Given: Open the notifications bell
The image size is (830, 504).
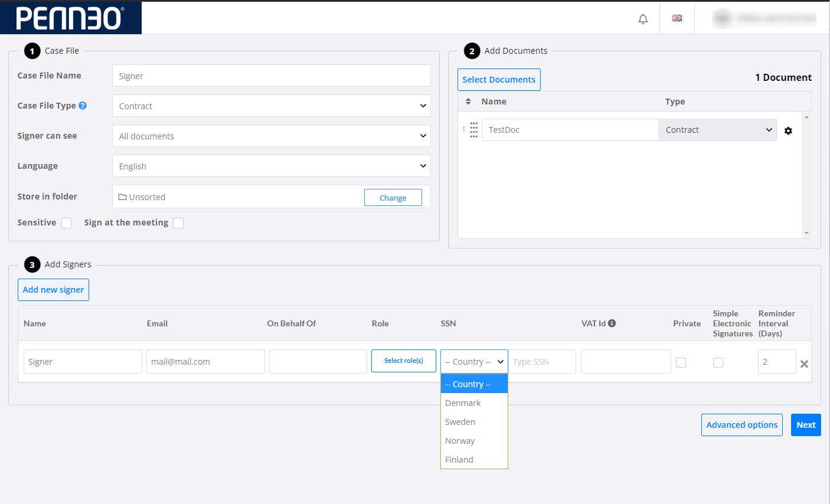Looking at the screenshot, I should coord(643,19).
